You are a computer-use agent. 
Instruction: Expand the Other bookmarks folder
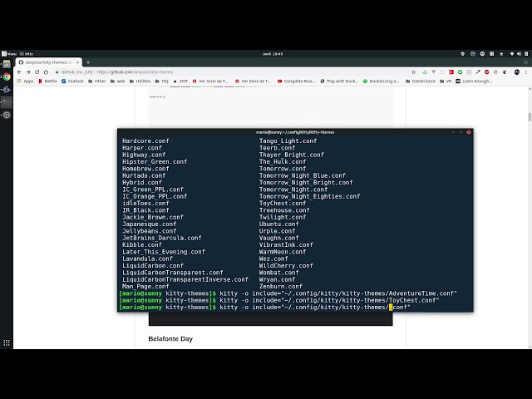96,81
